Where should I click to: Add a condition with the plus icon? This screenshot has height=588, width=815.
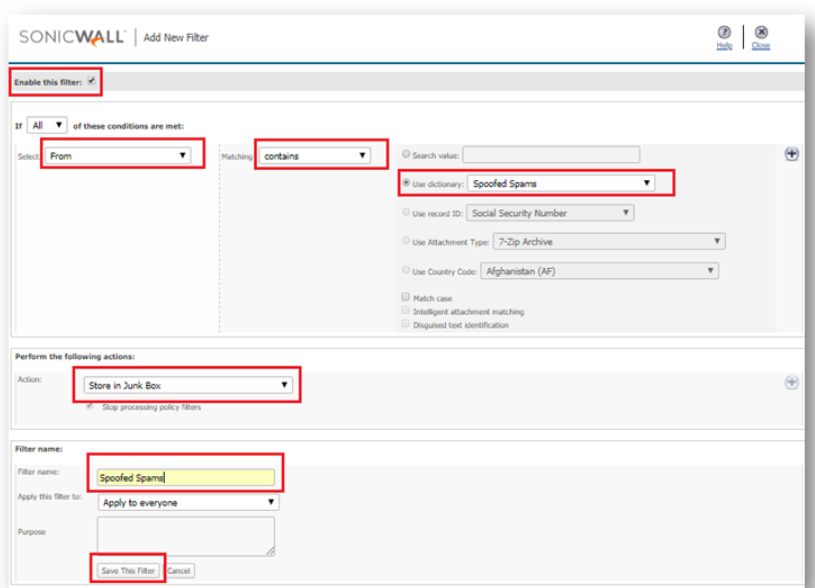[792, 154]
